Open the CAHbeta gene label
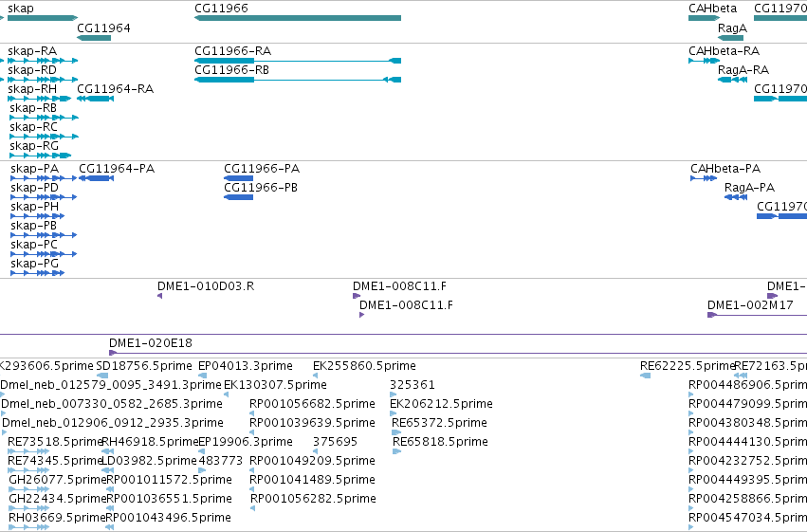This screenshot has height=532, width=807. [712, 9]
